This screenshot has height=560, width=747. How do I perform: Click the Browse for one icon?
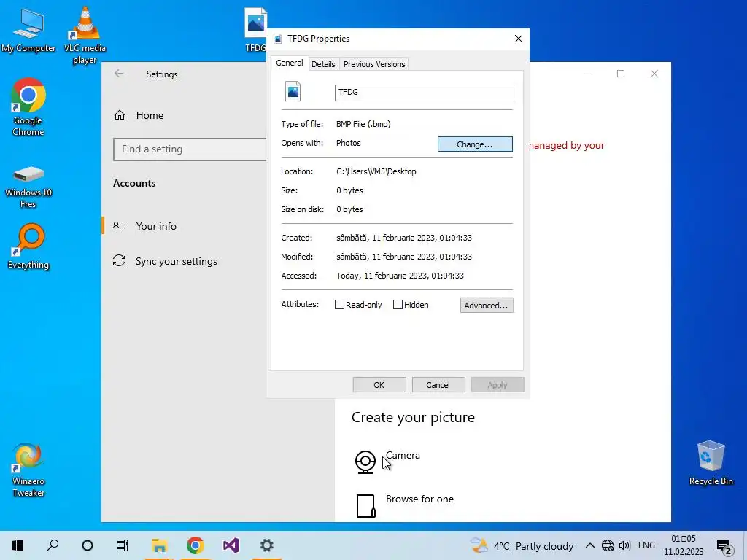pyautogui.click(x=365, y=506)
